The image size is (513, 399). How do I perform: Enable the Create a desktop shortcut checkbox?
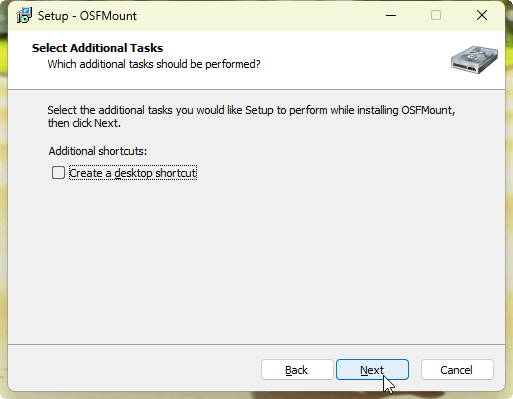point(58,173)
